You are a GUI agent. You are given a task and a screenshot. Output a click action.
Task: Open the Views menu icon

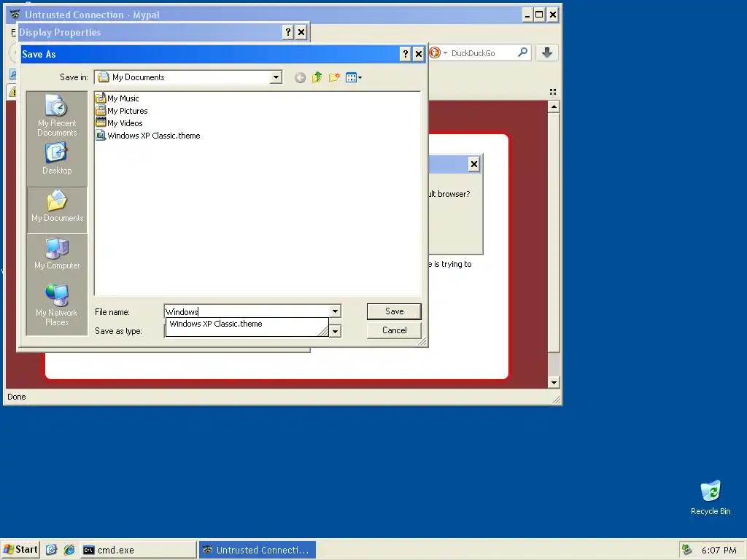354,77
